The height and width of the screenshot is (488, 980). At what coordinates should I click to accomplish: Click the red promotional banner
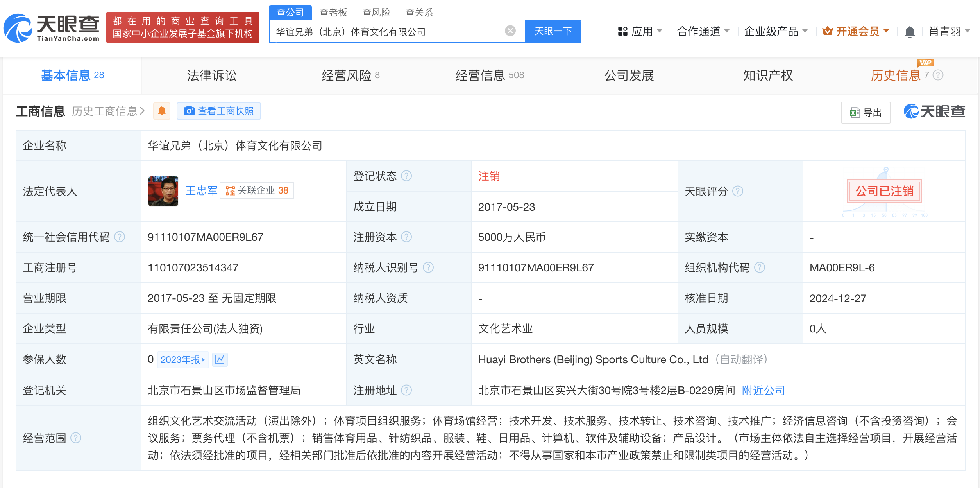coord(183,27)
